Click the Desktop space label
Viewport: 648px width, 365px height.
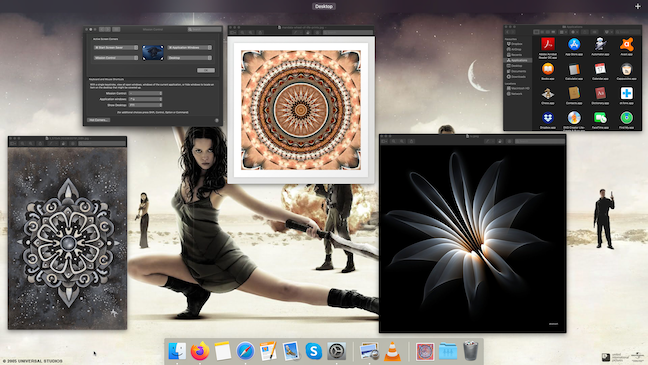point(324,6)
